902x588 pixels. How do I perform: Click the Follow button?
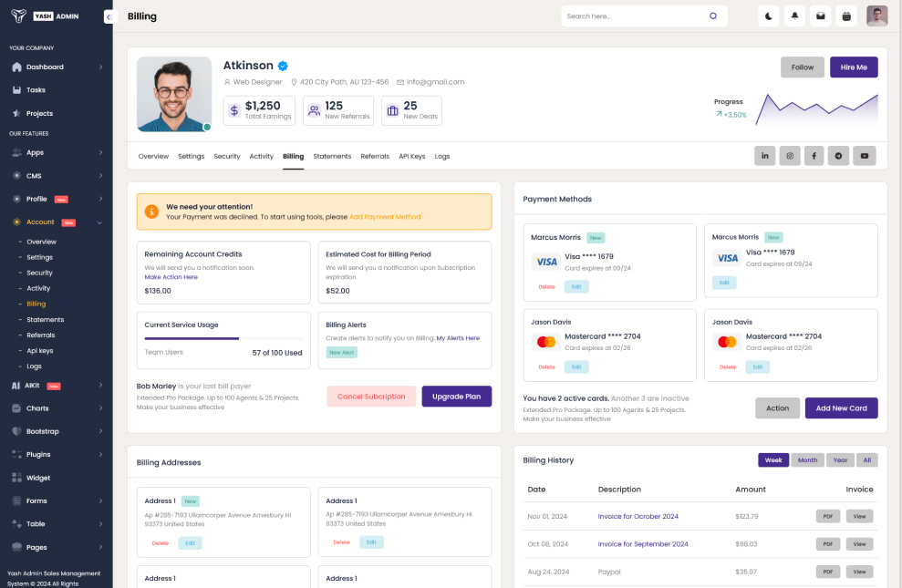click(x=802, y=67)
